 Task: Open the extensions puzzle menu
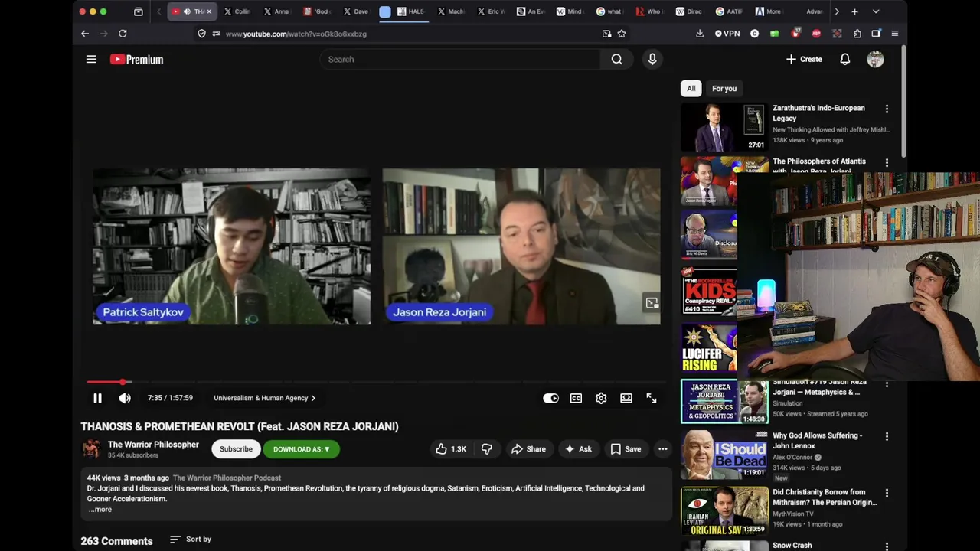click(857, 34)
